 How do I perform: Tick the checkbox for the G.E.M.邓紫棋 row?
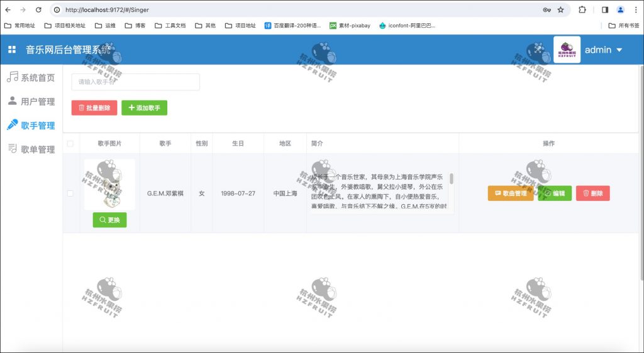point(70,193)
